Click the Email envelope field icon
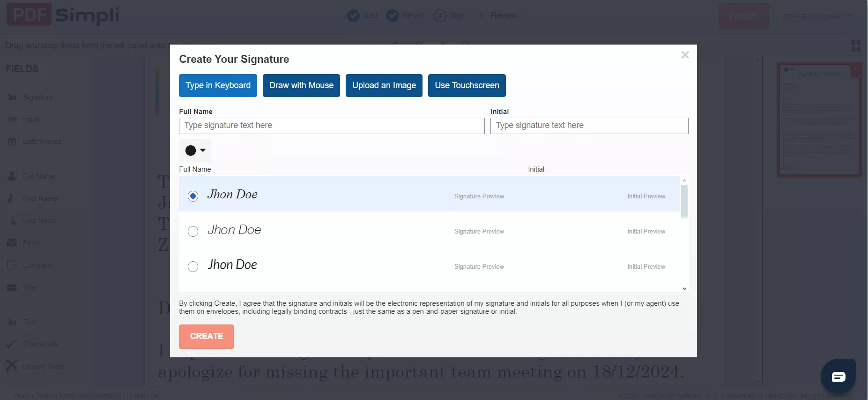Screen dimensions: 868x400 pyautogui.click(x=12, y=243)
